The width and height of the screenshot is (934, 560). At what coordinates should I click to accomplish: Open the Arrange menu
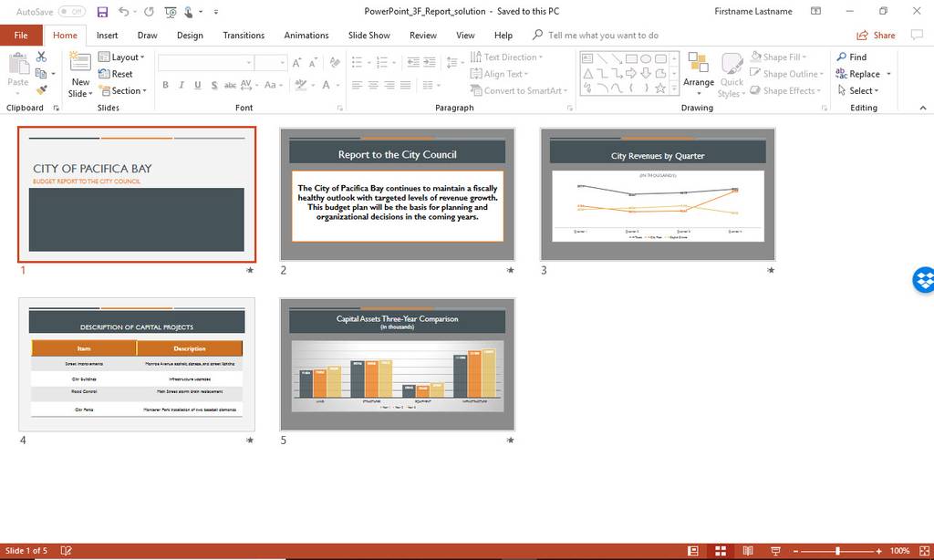(x=698, y=74)
